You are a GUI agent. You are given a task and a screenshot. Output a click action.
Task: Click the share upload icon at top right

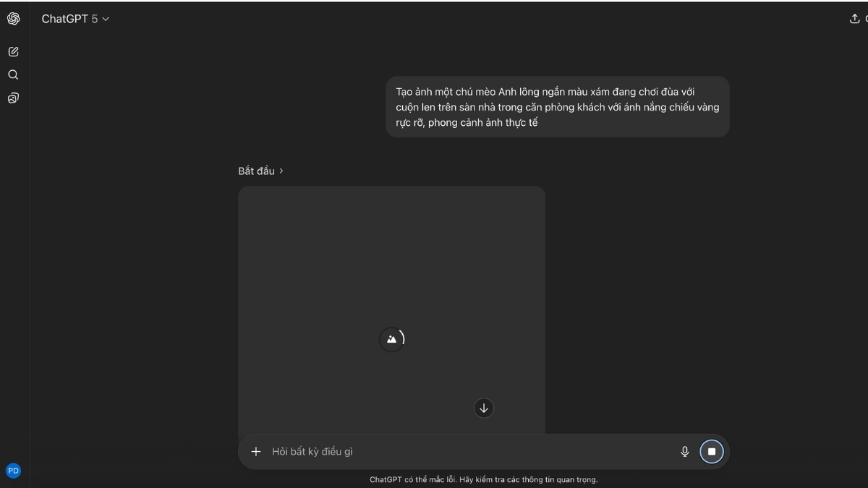(x=854, y=19)
